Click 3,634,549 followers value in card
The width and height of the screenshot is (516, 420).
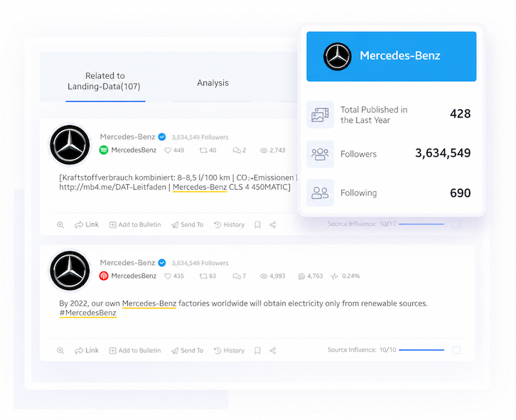pos(443,153)
